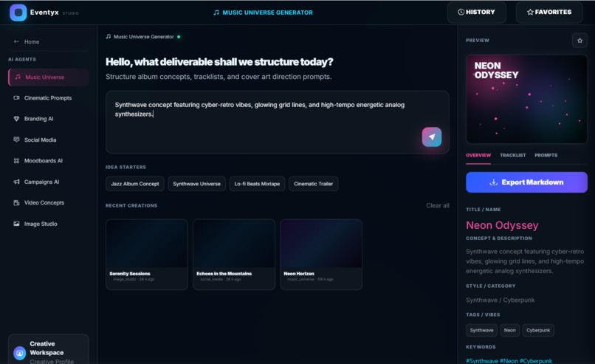Click the Neon Odyssey title text
The image size is (595, 364).
click(502, 225)
